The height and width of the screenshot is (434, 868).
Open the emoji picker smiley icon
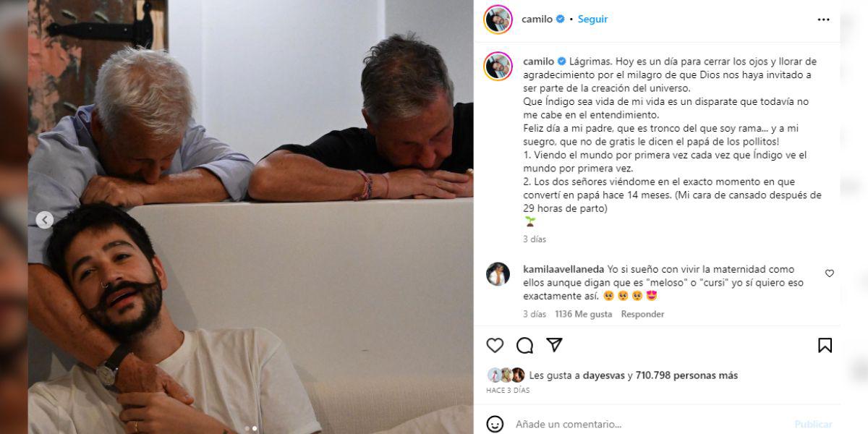click(x=495, y=424)
